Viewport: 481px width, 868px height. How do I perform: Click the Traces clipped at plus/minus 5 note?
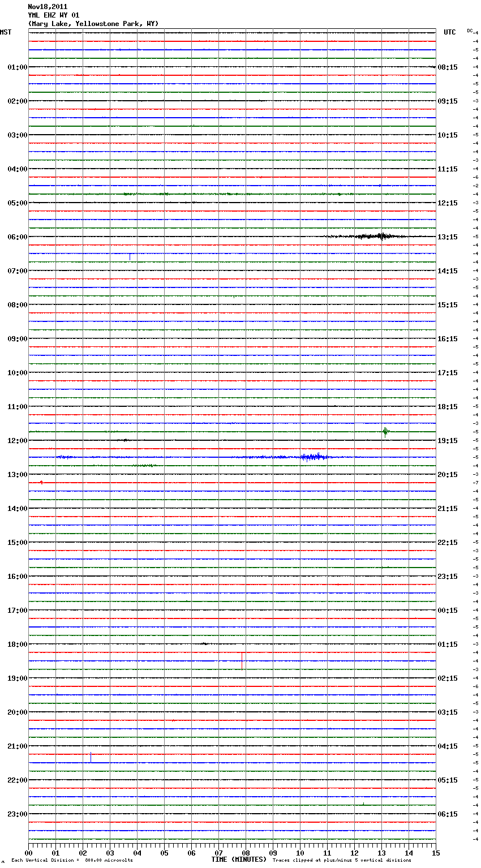[342, 861]
